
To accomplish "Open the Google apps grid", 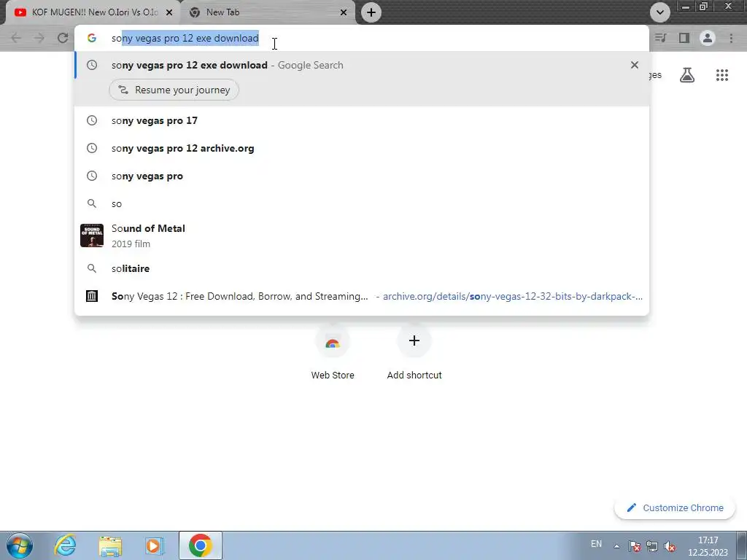I will [722, 75].
